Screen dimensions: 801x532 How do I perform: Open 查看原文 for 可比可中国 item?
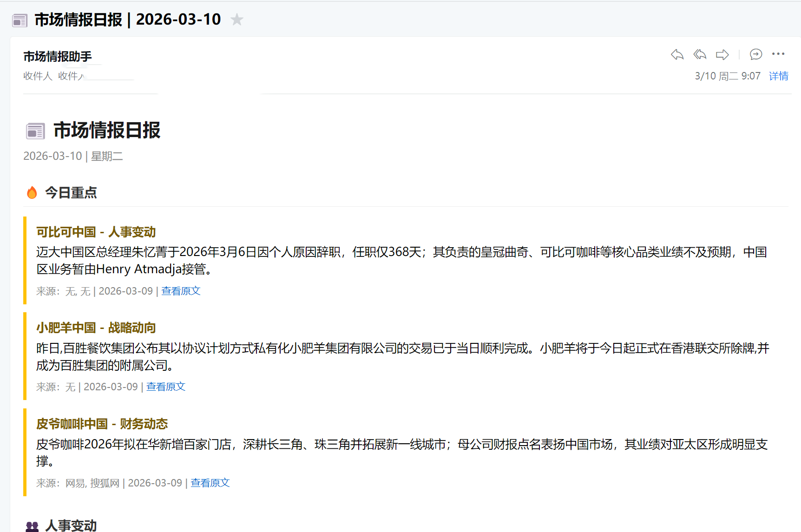(x=181, y=291)
